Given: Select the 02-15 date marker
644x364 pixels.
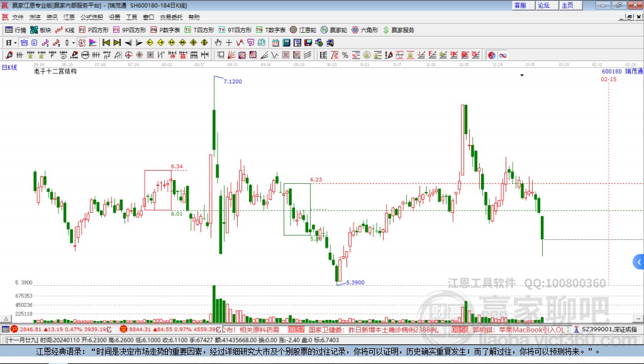Looking at the screenshot, I should (x=608, y=79).
